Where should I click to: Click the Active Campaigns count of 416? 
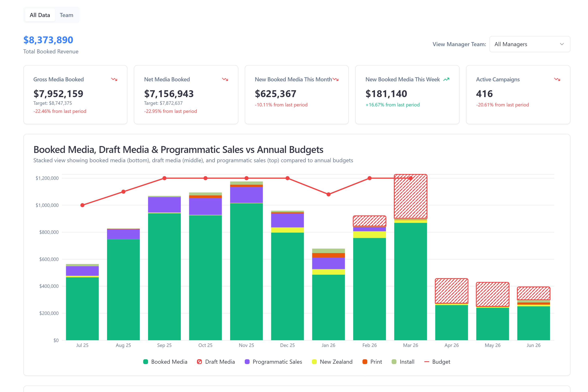(484, 94)
